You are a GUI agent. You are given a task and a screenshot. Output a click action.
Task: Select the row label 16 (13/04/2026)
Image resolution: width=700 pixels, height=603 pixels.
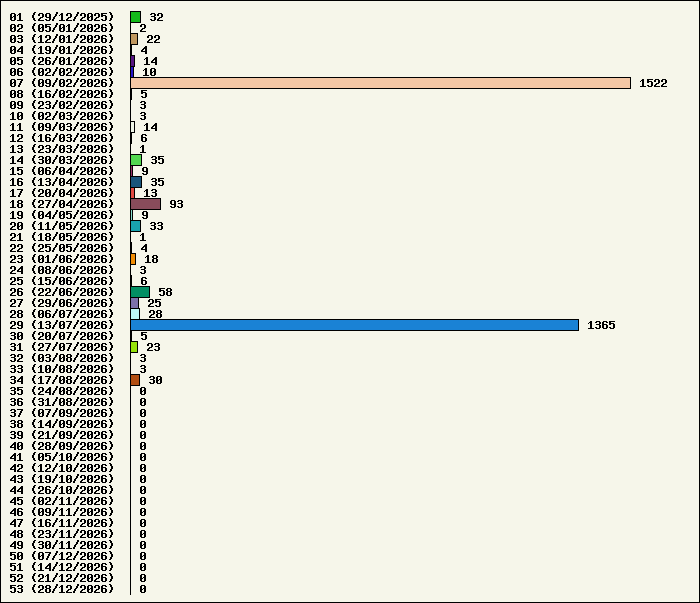[x=62, y=182]
